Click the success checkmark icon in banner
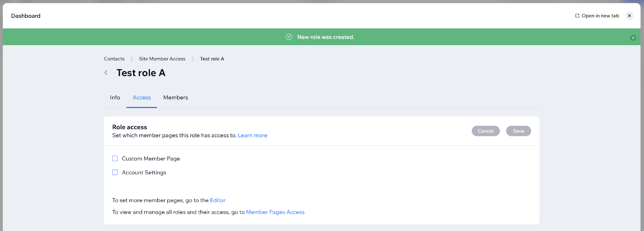644x231 pixels. click(289, 37)
